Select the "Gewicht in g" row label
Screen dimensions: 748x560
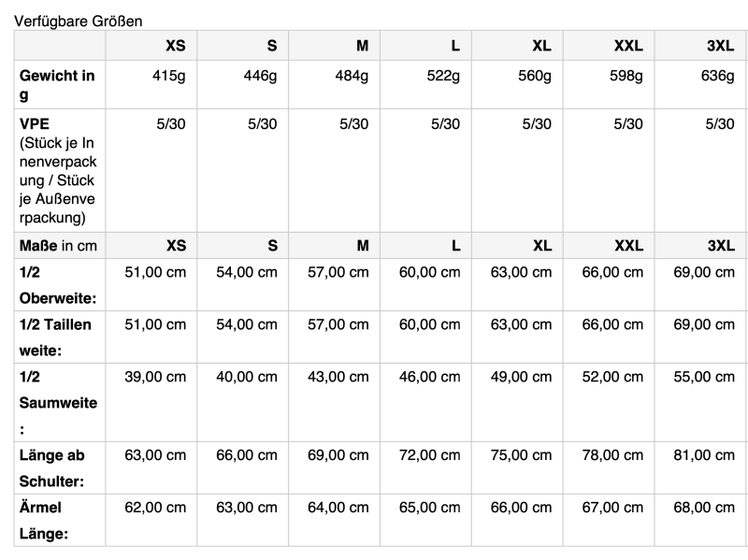(57, 84)
